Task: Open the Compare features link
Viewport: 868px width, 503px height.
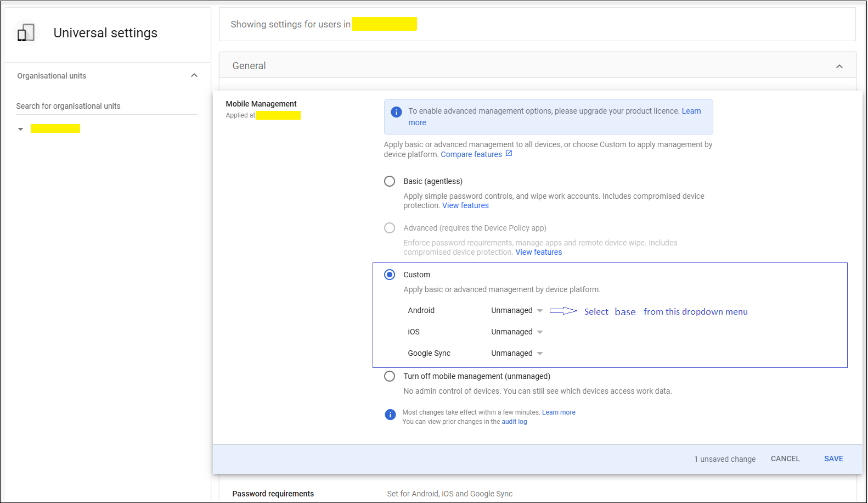Action: pyautogui.click(x=471, y=154)
